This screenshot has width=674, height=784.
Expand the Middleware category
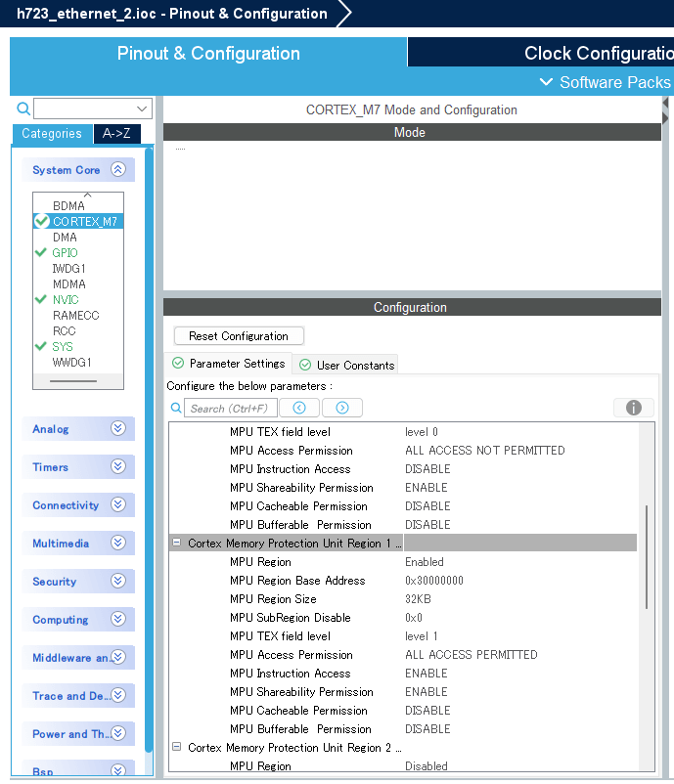pos(118,657)
